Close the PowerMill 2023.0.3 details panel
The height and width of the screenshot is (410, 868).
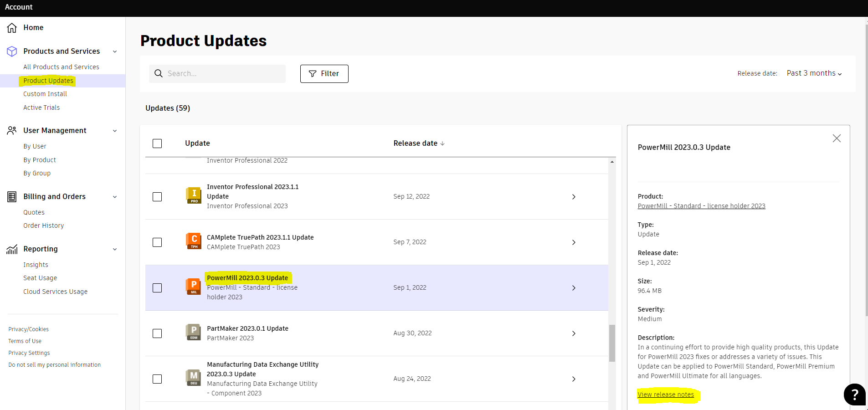coord(837,138)
